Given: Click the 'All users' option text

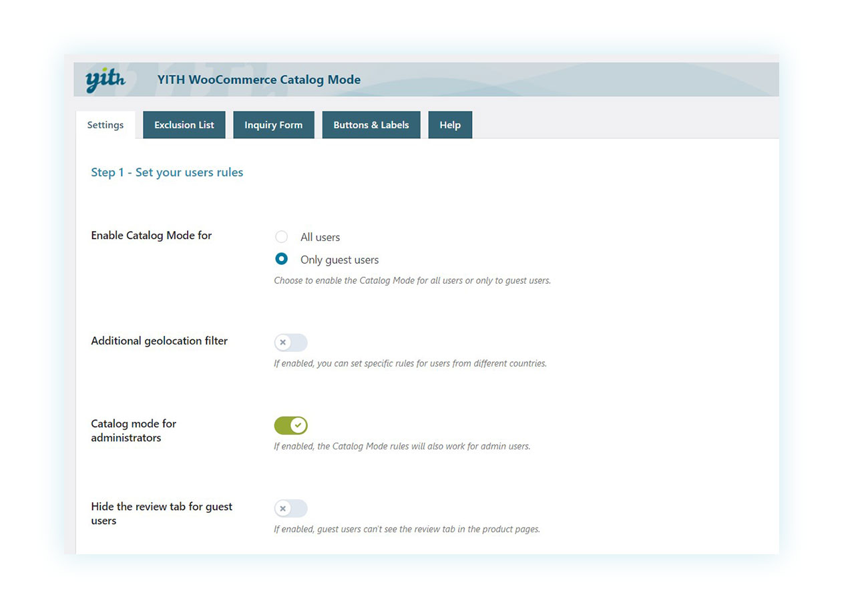Looking at the screenshot, I should (320, 237).
